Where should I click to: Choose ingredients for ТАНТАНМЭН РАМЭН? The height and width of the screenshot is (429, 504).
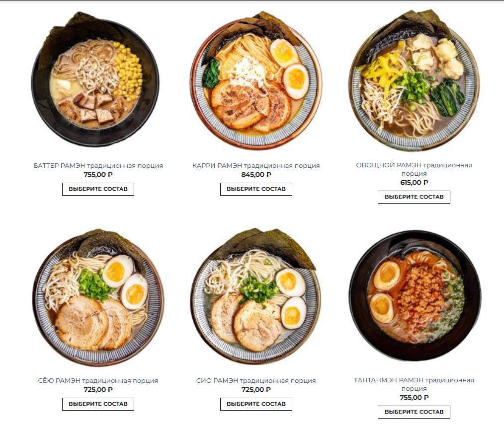click(414, 412)
